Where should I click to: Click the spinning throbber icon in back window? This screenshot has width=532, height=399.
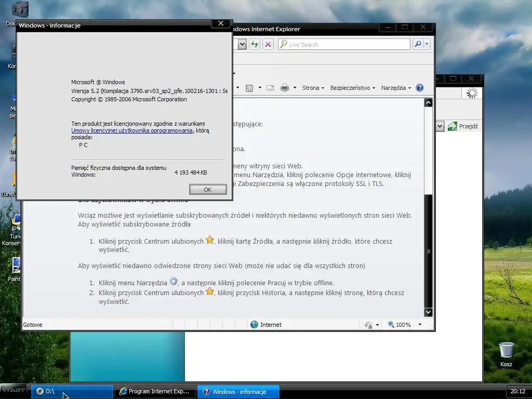tap(472, 93)
